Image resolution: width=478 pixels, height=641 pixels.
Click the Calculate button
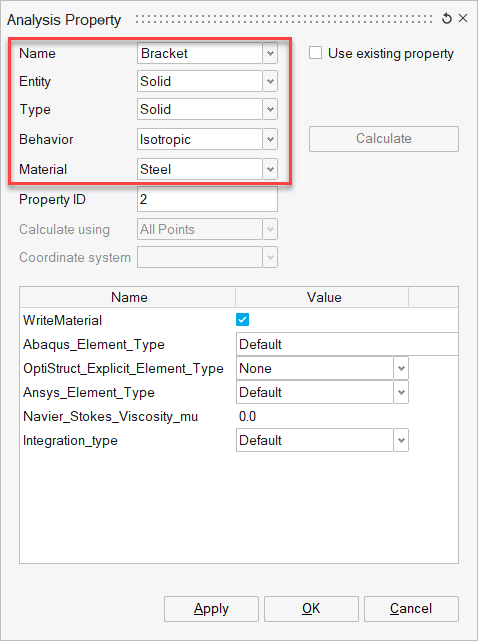click(384, 139)
